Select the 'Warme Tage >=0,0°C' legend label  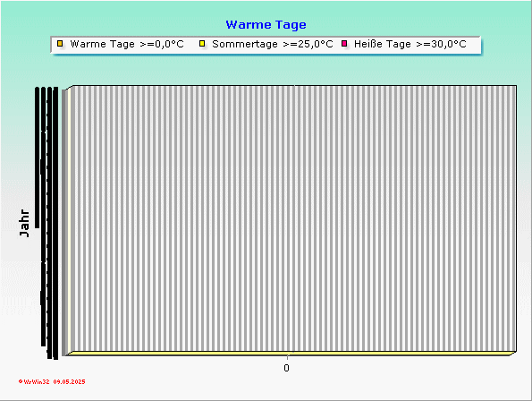(x=127, y=44)
